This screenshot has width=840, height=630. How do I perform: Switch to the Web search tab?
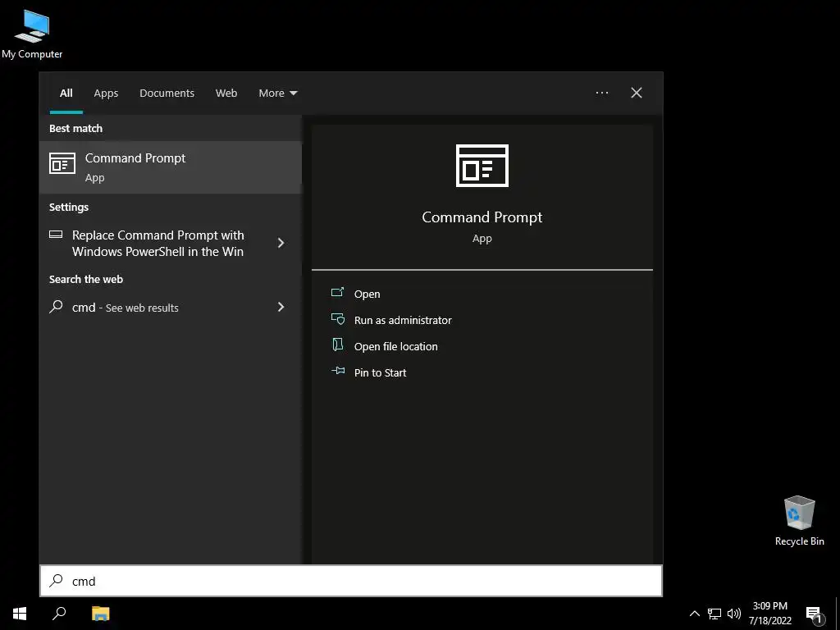coord(226,94)
